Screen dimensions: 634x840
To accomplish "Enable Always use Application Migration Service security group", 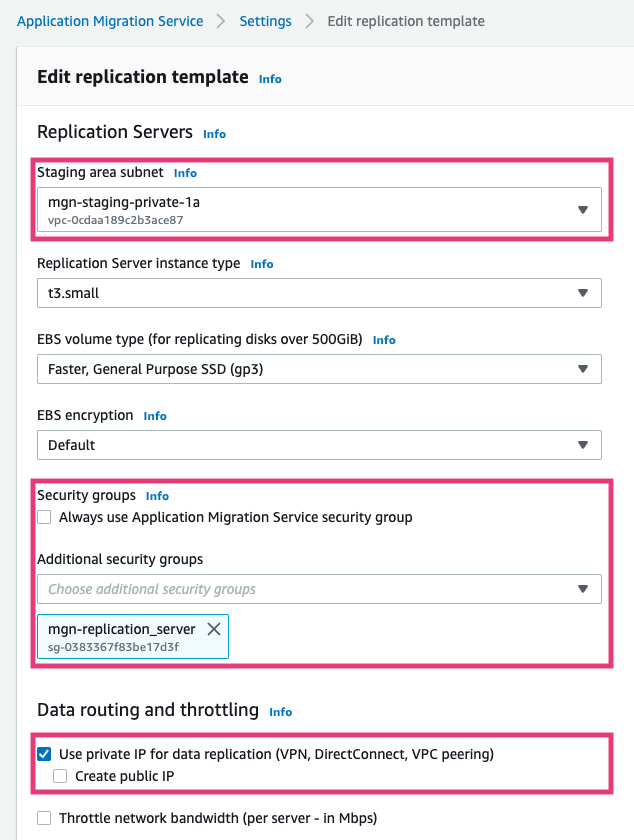I will coord(43,517).
